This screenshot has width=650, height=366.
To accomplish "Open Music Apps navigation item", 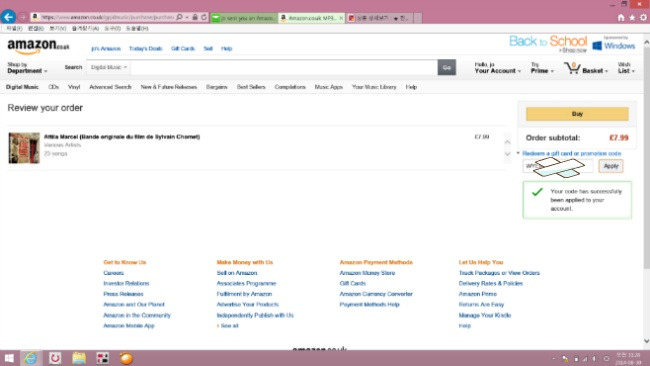I will coord(329,87).
